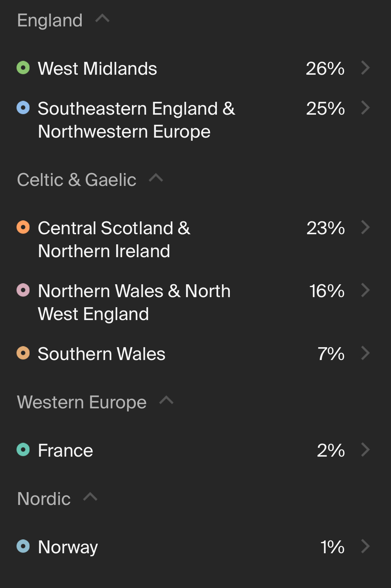Click the 1% value for Norway
391x588 pixels.
pyautogui.click(x=332, y=547)
